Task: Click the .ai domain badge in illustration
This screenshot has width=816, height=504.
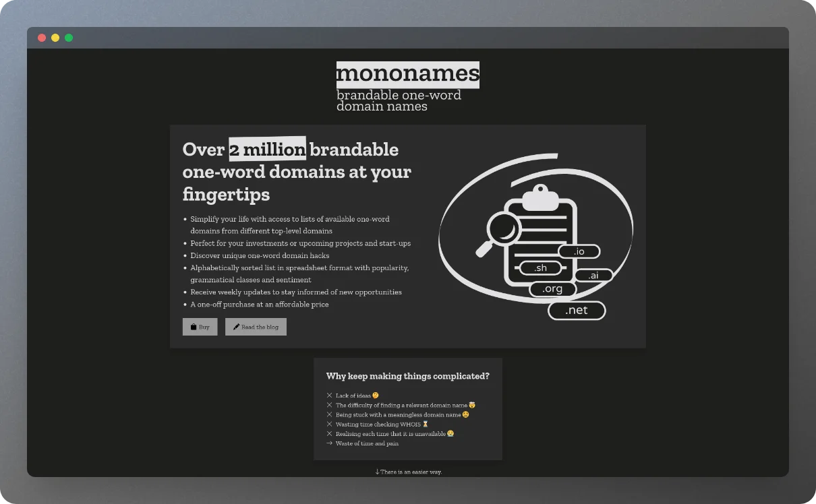Action: tap(593, 275)
